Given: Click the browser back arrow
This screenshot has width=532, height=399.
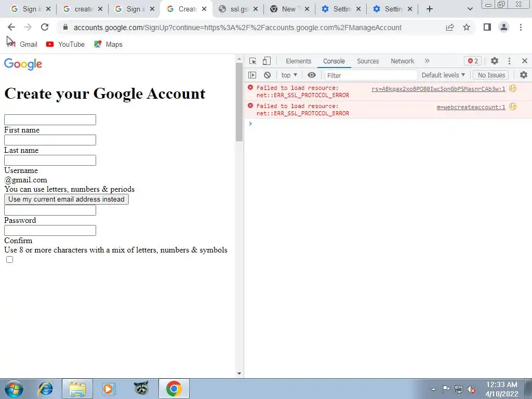Looking at the screenshot, I should tap(11, 27).
